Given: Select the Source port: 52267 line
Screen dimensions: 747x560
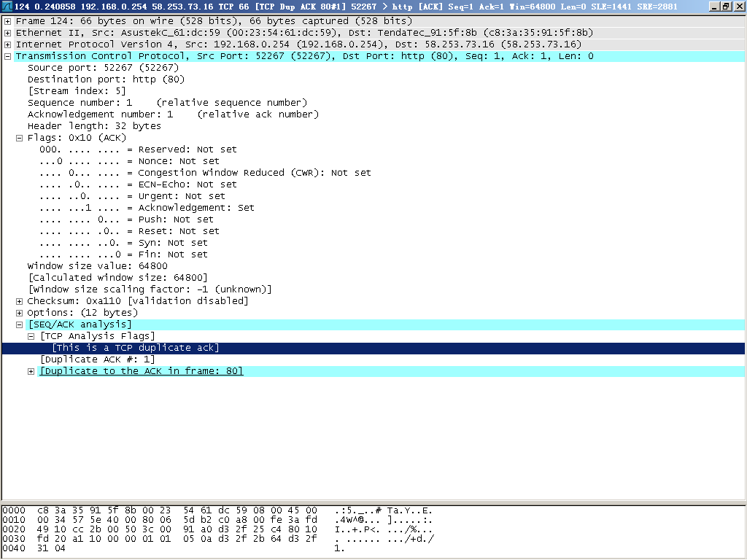Looking at the screenshot, I should [x=104, y=68].
